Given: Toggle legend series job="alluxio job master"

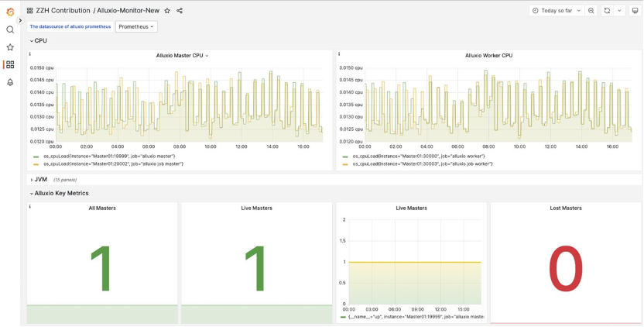Looking at the screenshot, I should click(x=113, y=163).
